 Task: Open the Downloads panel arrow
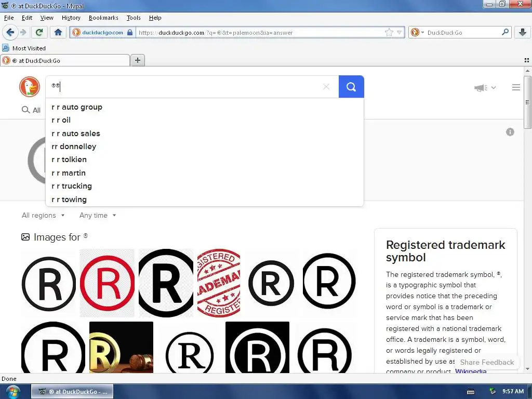coord(523,32)
